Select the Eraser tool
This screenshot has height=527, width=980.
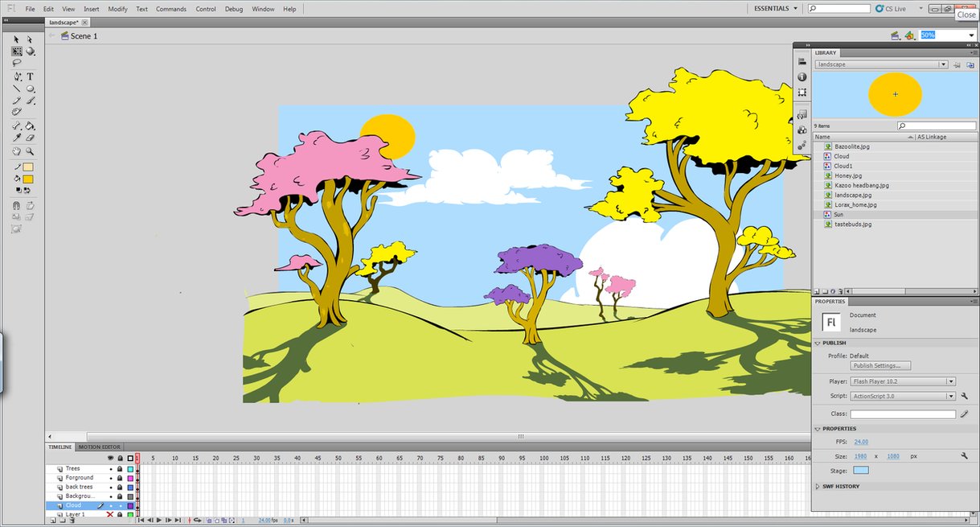point(30,138)
